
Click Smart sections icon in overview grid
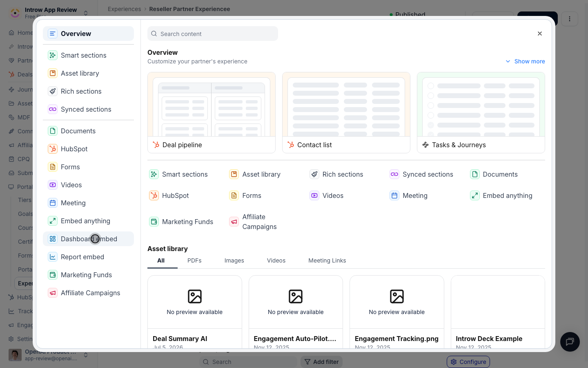154,174
